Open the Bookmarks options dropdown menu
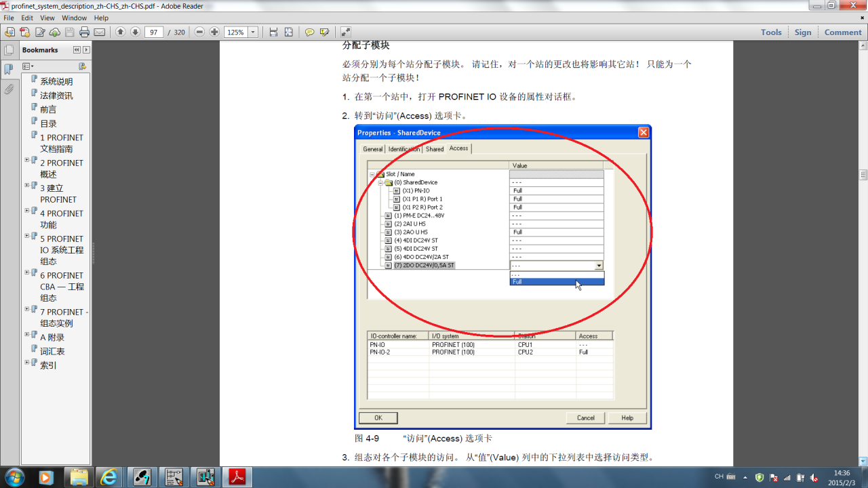 (27, 66)
